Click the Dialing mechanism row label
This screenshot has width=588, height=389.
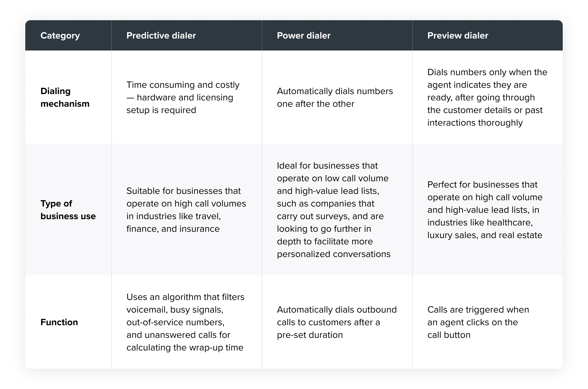pyautogui.click(x=65, y=97)
